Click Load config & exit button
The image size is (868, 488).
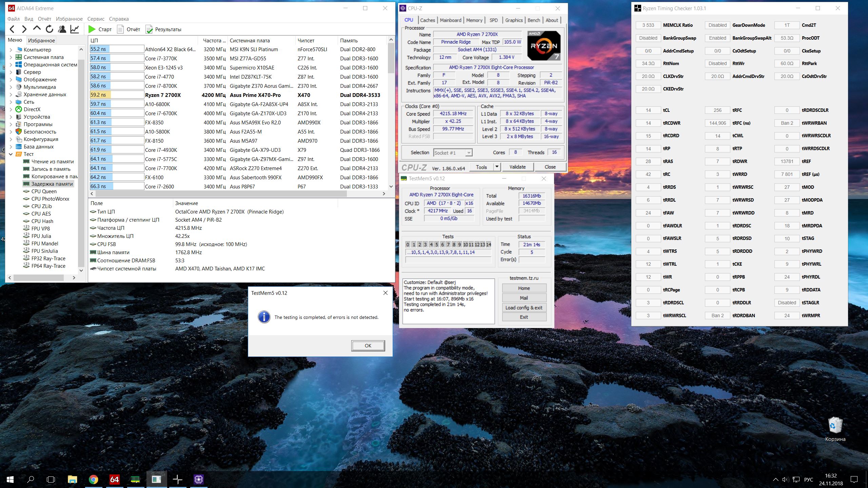[524, 308]
